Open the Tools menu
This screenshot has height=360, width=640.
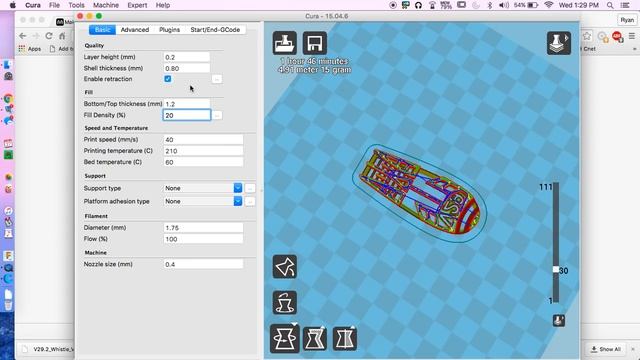click(x=76, y=5)
